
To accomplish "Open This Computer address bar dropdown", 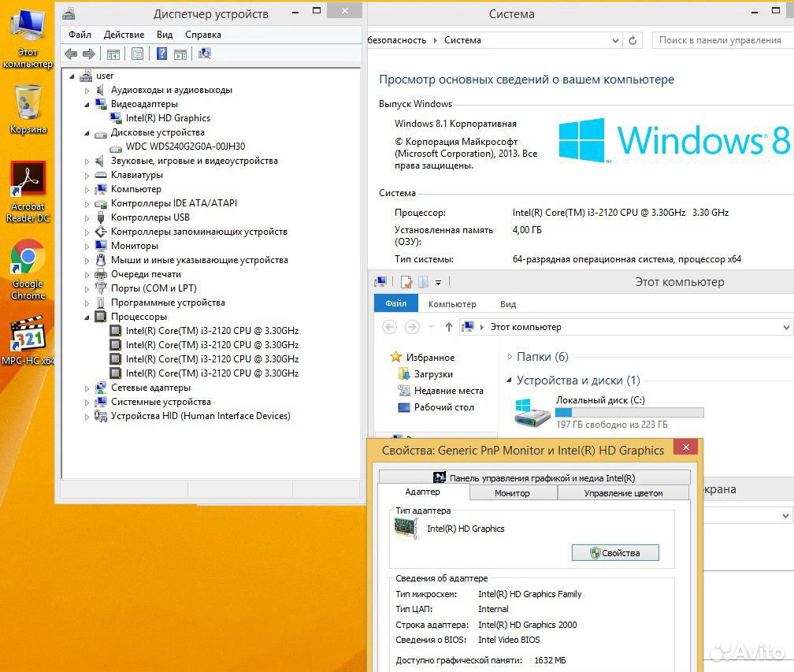I will pyautogui.click(x=786, y=327).
